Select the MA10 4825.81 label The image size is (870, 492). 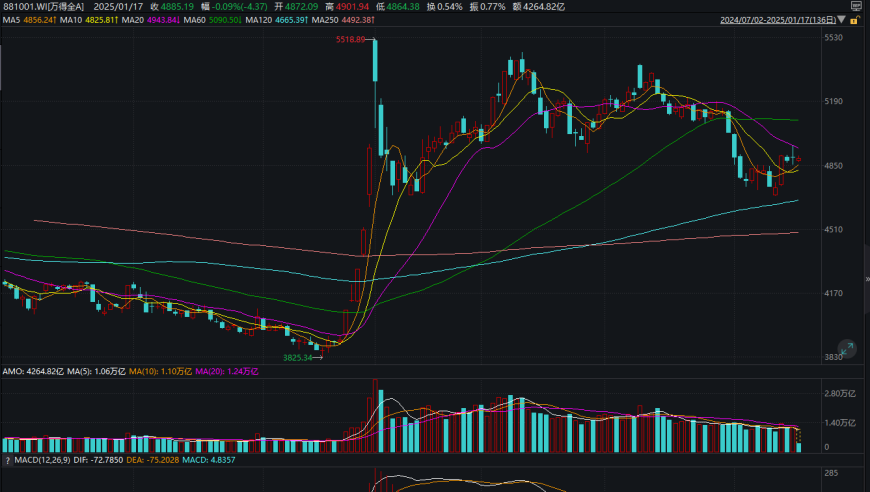89,20
